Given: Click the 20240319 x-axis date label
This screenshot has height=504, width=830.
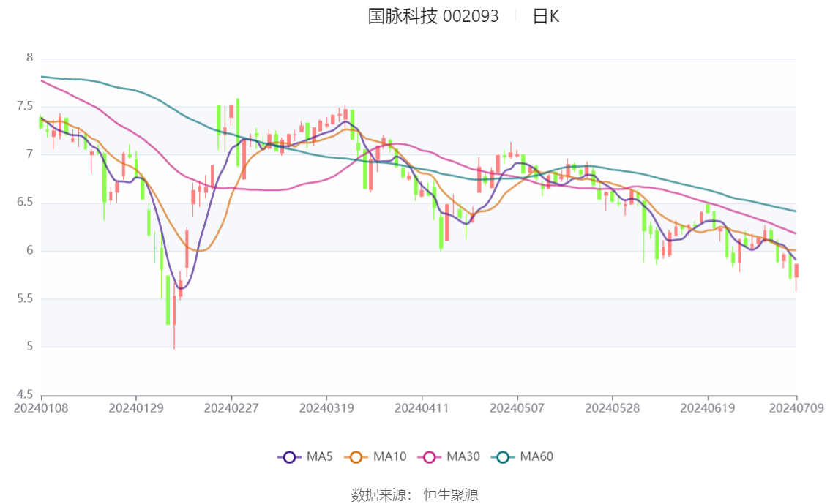Looking at the screenshot, I should click(326, 407).
